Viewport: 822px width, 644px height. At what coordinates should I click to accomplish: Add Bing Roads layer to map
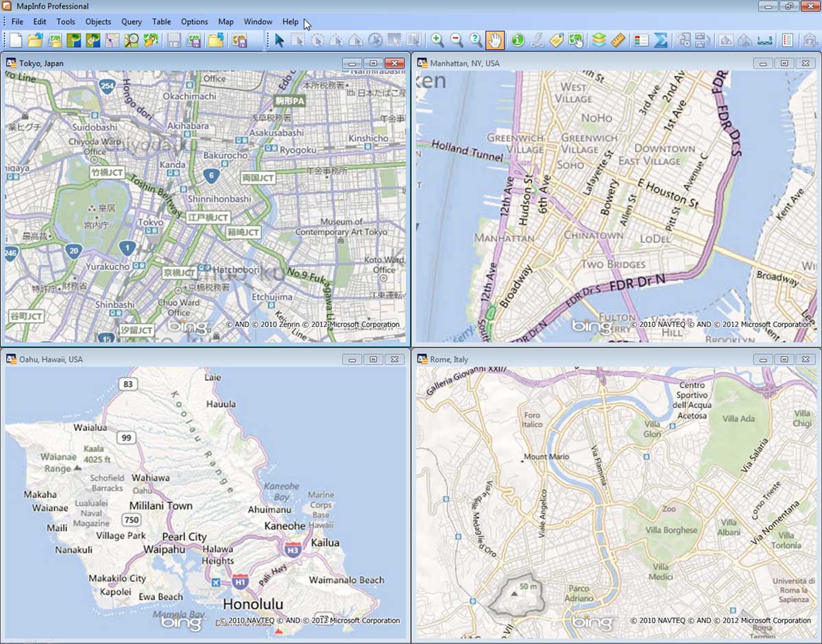coord(112,40)
